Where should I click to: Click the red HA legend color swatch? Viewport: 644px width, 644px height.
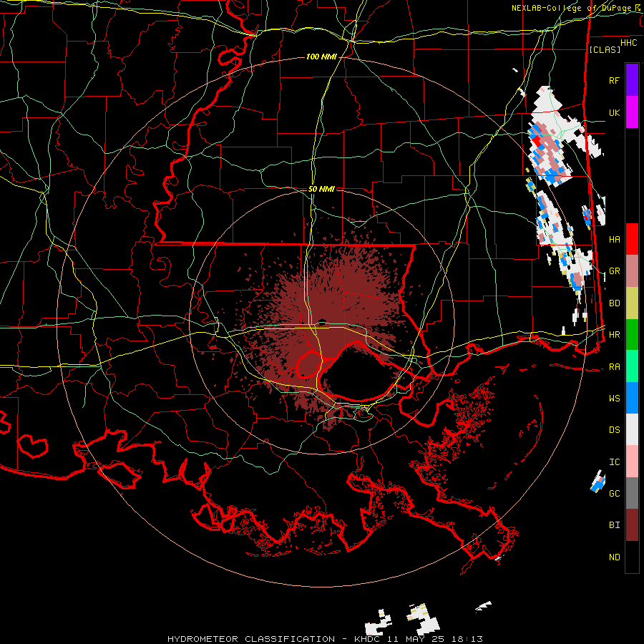pyautogui.click(x=632, y=239)
